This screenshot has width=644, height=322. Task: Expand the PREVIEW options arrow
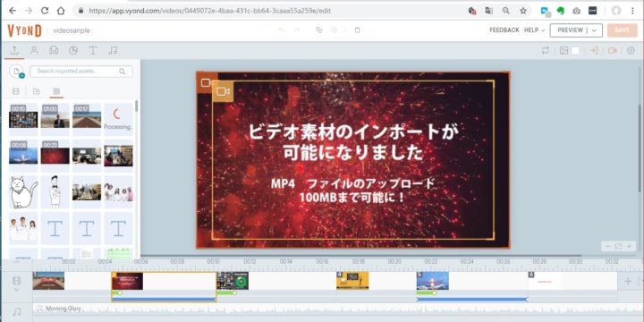594,30
